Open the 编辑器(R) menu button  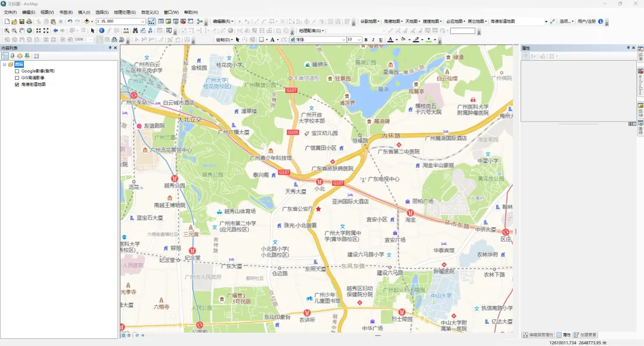223,21
